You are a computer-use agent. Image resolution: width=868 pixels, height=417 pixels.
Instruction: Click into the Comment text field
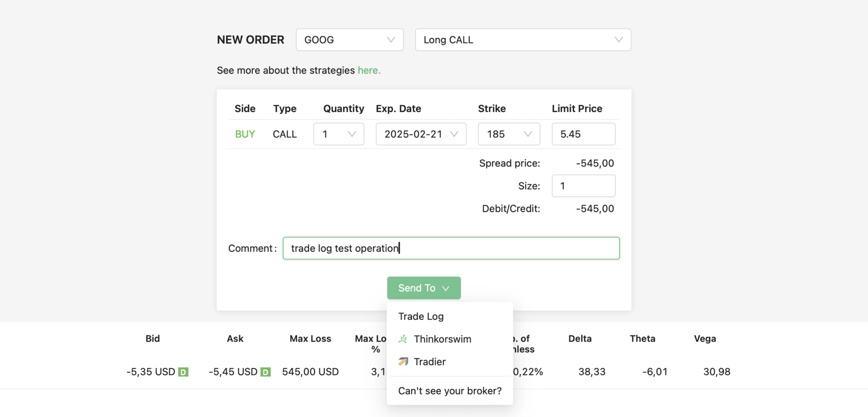coord(451,248)
